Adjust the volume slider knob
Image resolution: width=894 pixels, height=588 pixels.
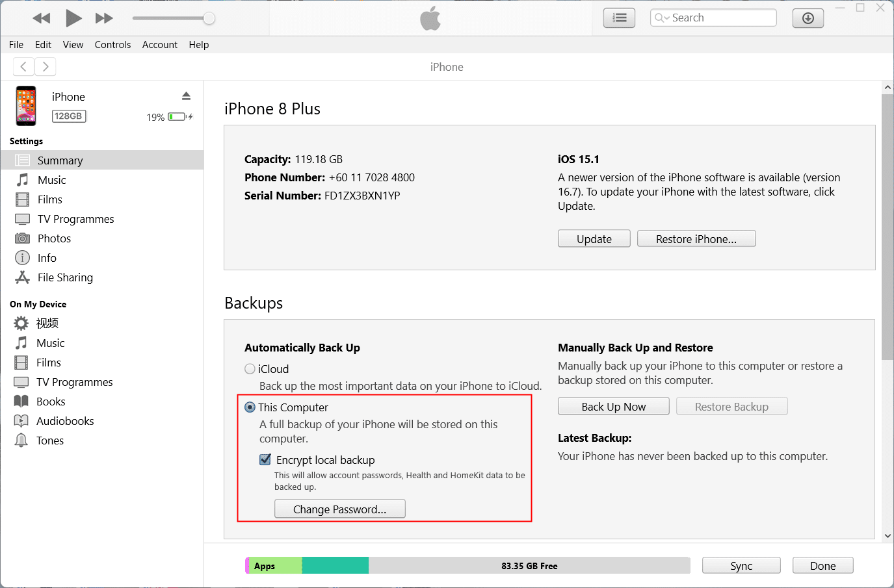(x=209, y=18)
